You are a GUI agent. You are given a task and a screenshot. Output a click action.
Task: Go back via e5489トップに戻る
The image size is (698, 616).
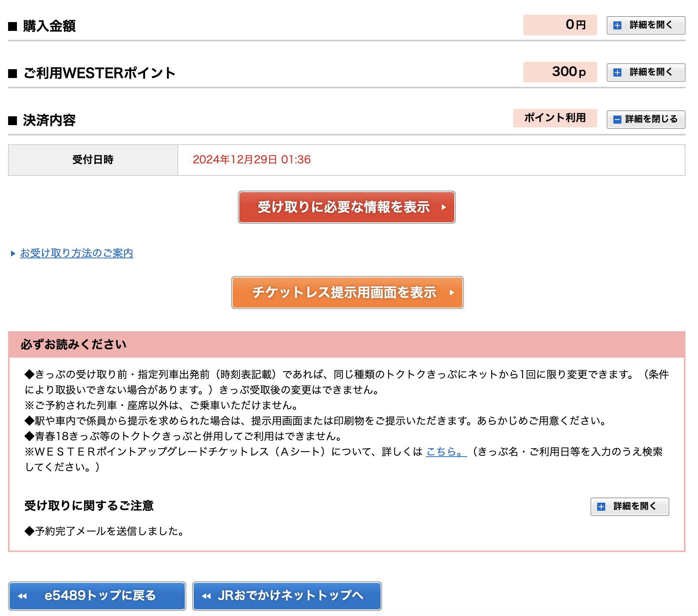tap(97, 596)
